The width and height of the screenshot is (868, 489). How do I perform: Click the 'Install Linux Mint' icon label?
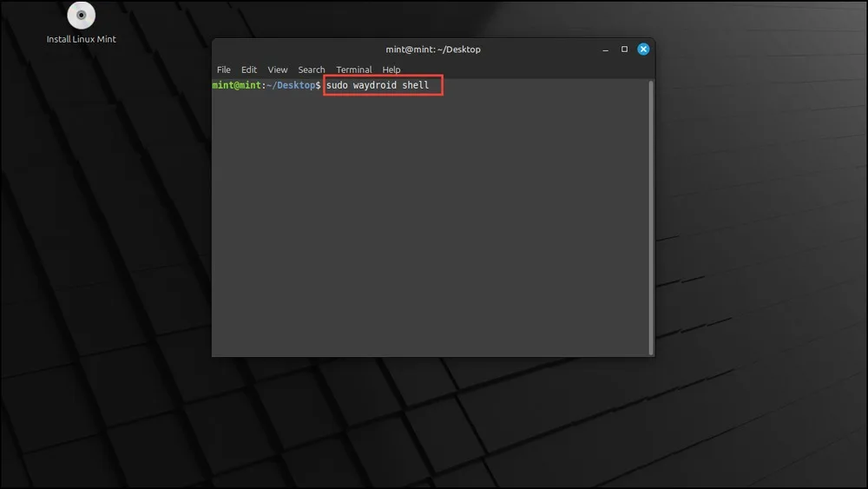pyautogui.click(x=82, y=39)
